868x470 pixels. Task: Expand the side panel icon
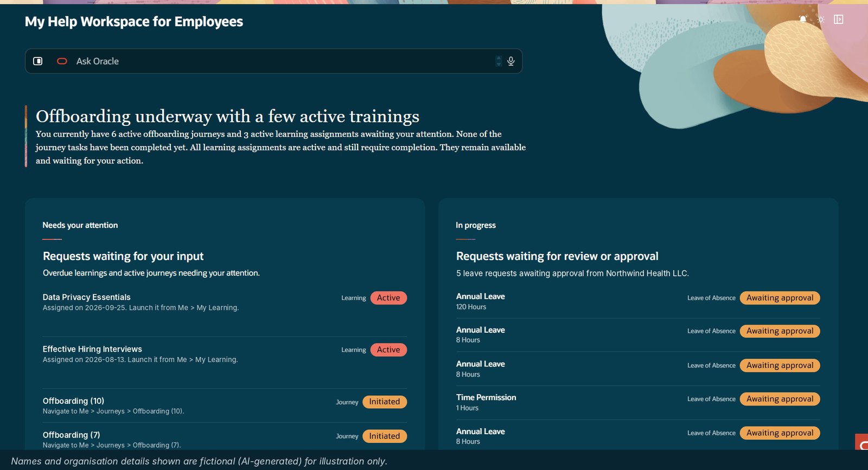pyautogui.click(x=839, y=20)
